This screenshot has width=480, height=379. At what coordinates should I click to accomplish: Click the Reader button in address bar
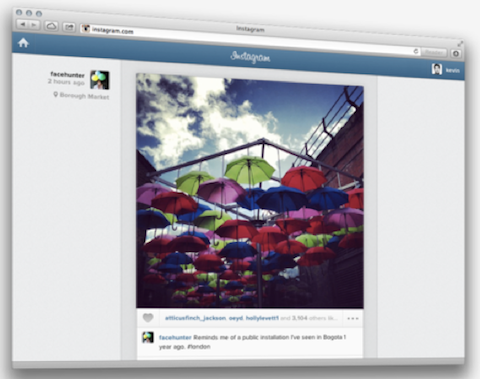434,52
